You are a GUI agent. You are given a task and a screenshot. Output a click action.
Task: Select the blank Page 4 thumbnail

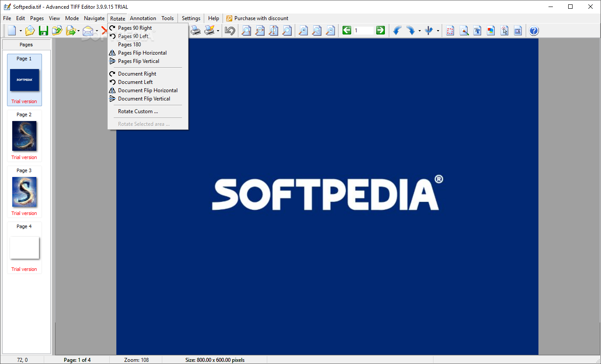24,248
